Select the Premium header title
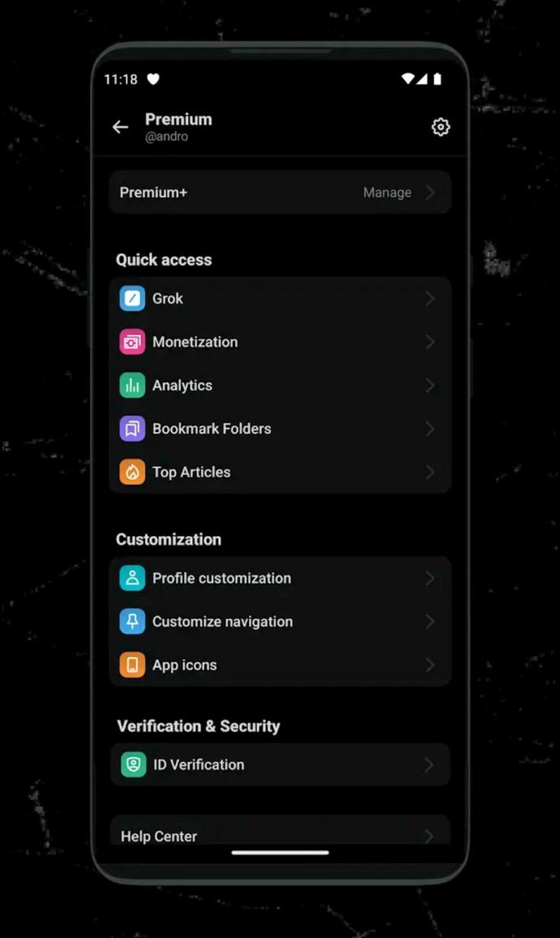560x938 pixels. [x=178, y=118]
